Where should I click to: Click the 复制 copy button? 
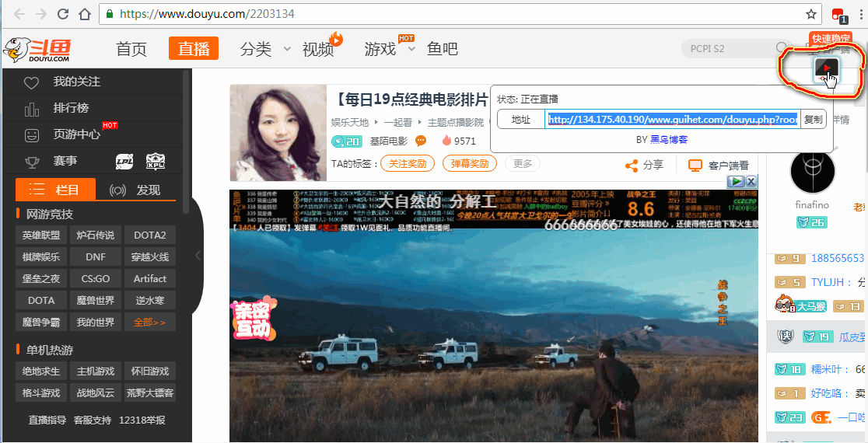click(814, 120)
